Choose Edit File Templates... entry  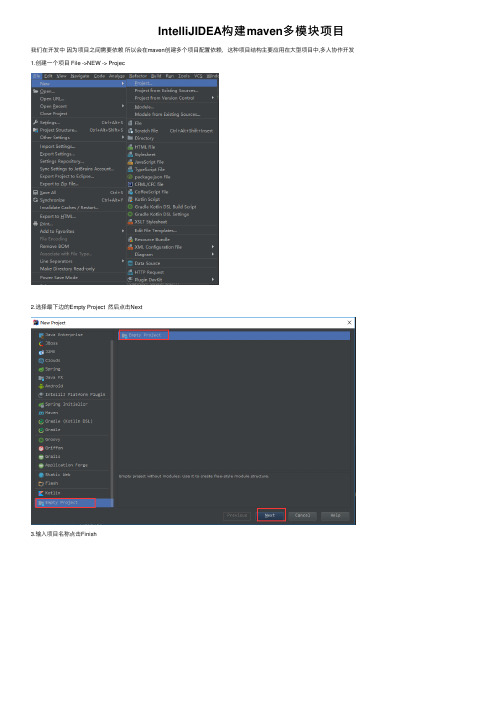pos(156,231)
